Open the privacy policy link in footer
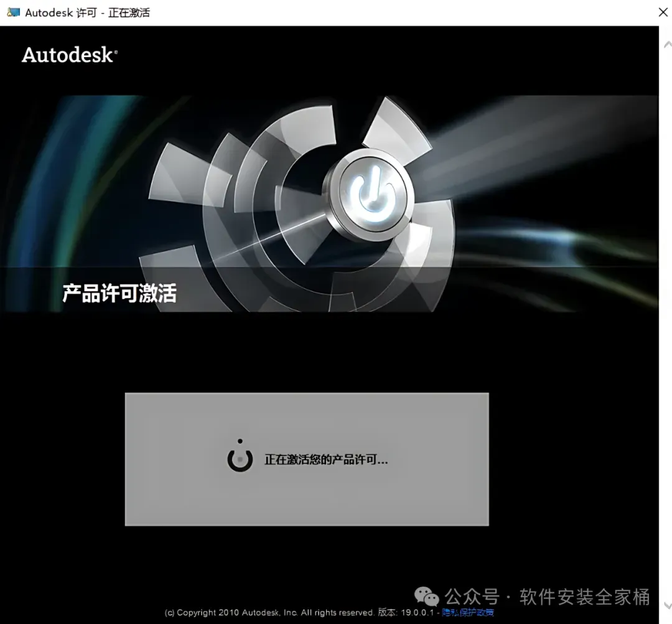Viewport: 672px width, 624px height. coord(468,612)
